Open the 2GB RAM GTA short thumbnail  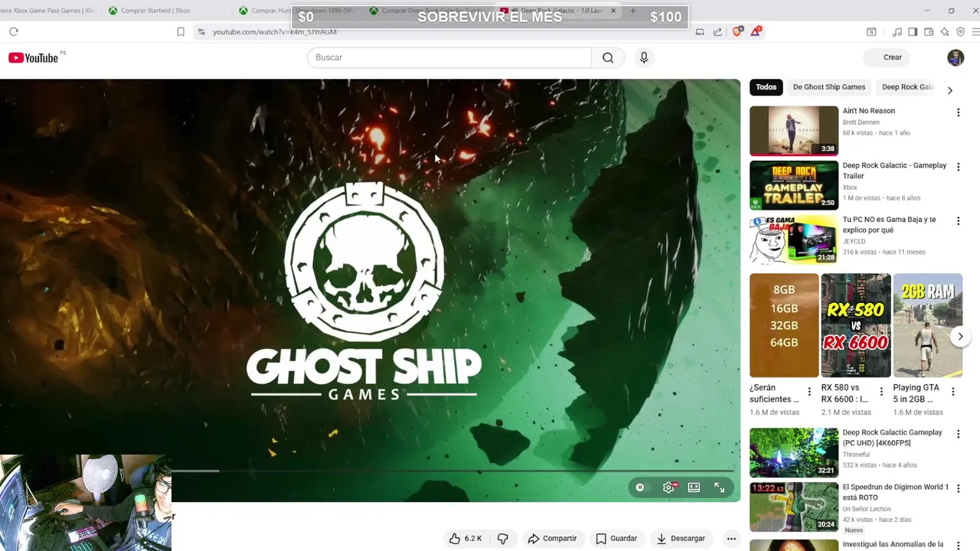point(928,325)
